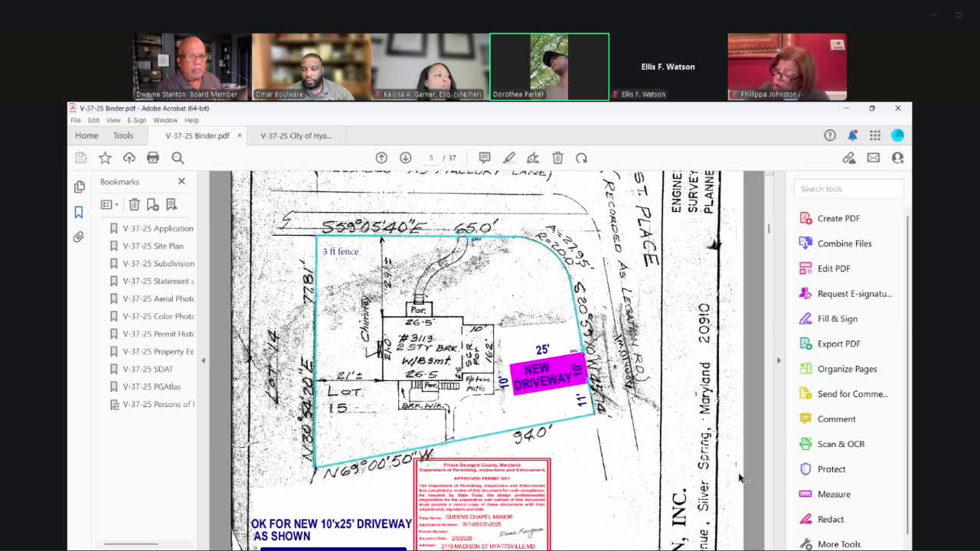Open the V-37-25 Site Plan bookmark
The image size is (980, 551).
coord(152,246)
